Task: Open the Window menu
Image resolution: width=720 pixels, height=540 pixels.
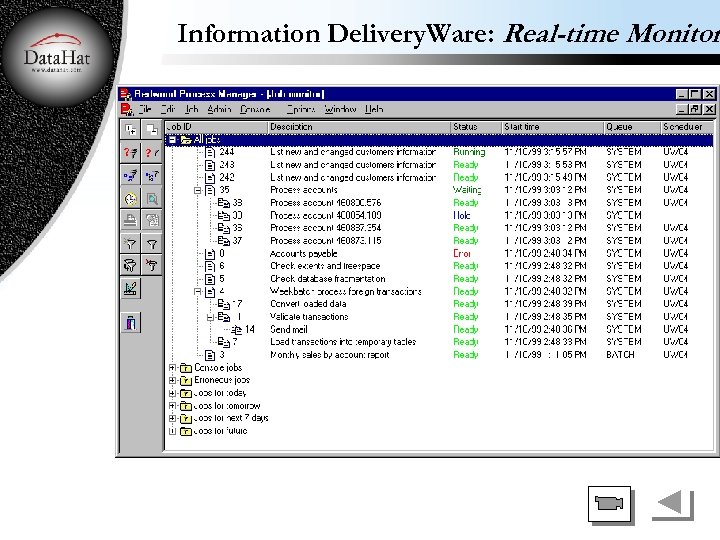Action: click(340, 109)
